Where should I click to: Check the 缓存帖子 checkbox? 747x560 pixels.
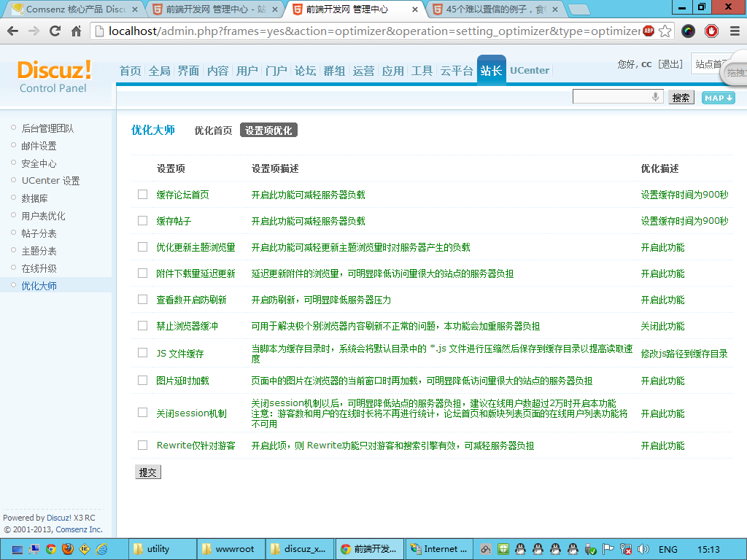(x=142, y=220)
